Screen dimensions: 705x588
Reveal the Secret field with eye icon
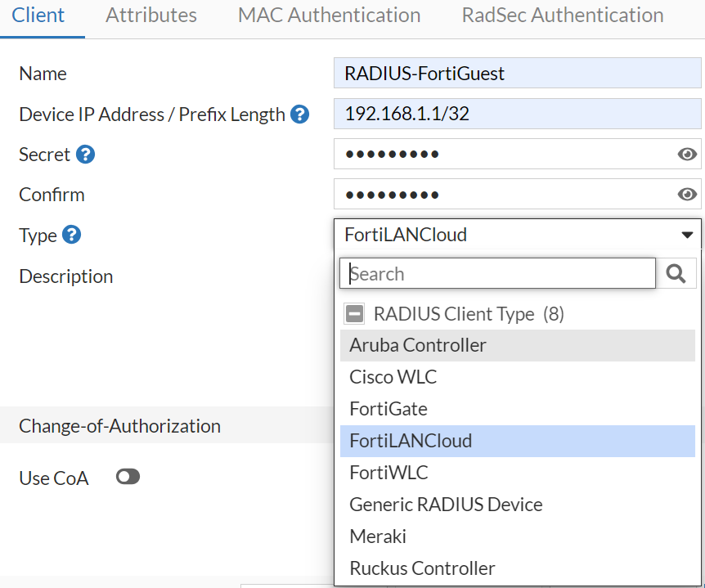coord(687,155)
